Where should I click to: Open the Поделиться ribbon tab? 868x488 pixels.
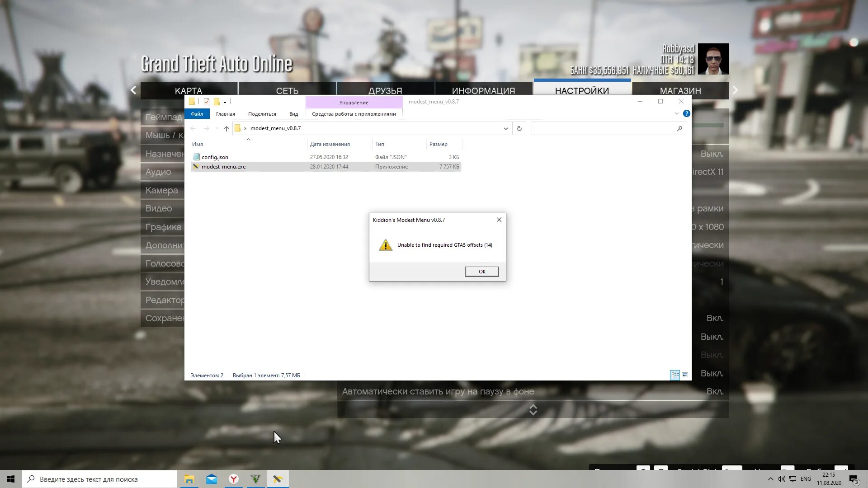262,114
